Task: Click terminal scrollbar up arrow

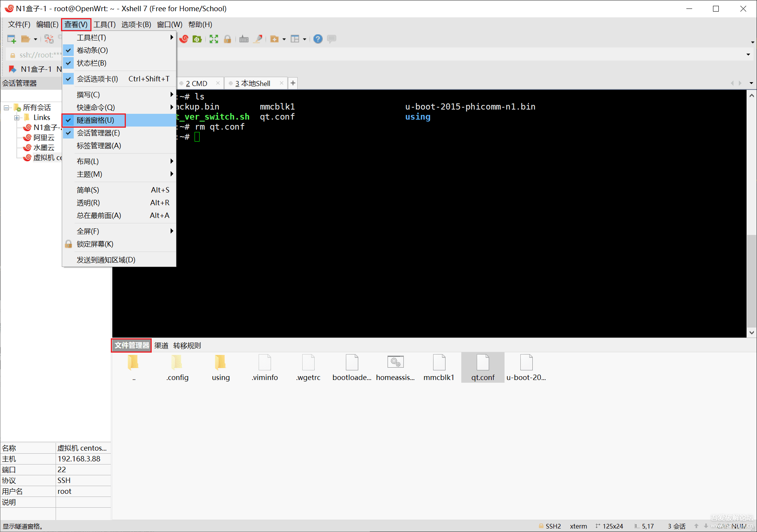Action: (x=752, y=95)
